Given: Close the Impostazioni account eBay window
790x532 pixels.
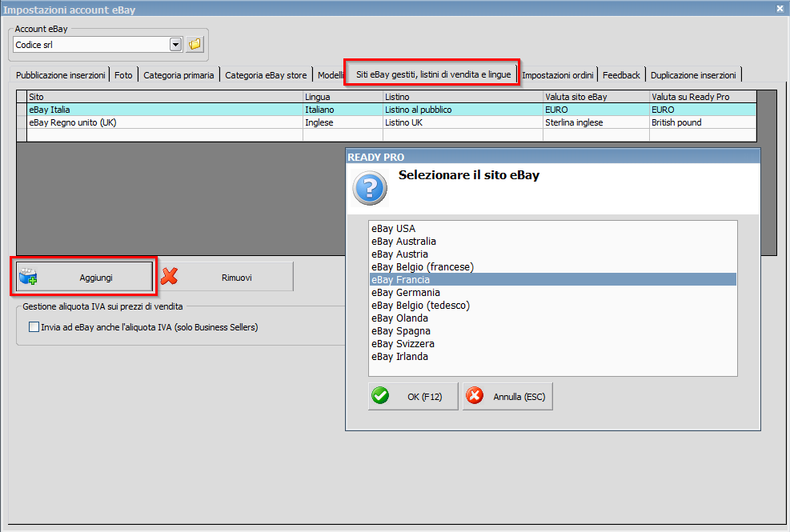Looking at the screenshot, I should 780,9.
